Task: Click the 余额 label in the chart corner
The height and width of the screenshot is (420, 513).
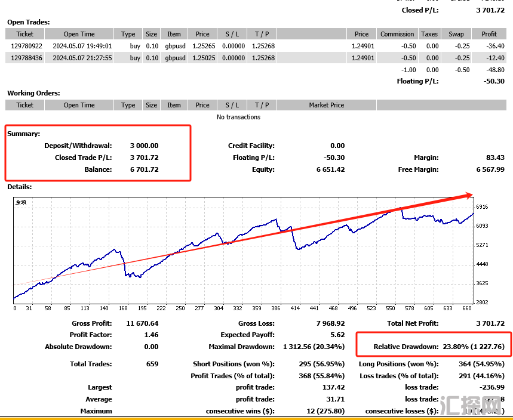Action: (x=21, y=202)
